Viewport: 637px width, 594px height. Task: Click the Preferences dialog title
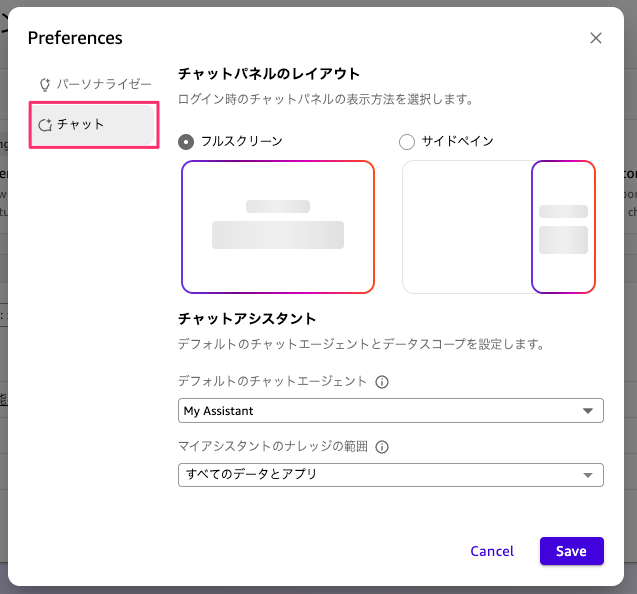pyautogui.click(x=75, y=38)
